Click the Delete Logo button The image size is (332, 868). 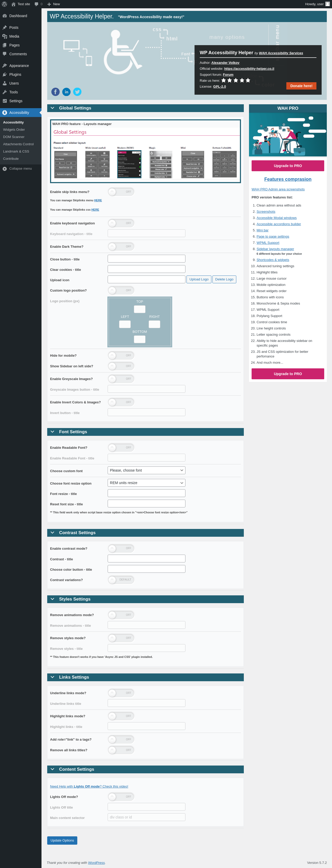[x=224, y=279]
